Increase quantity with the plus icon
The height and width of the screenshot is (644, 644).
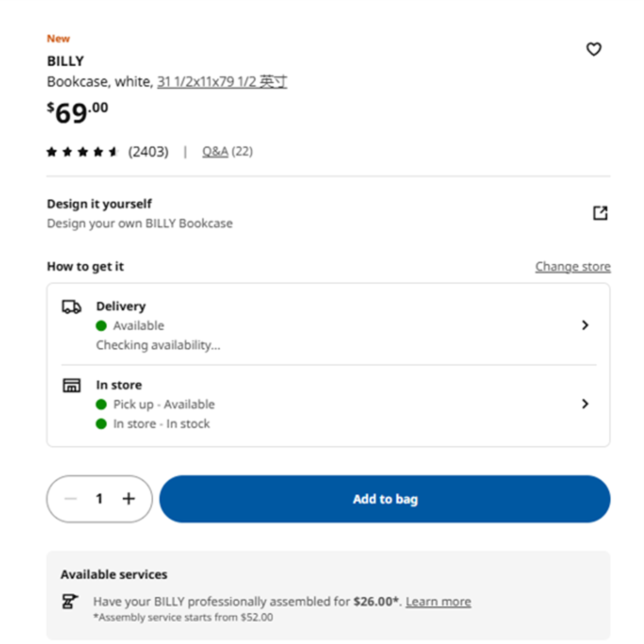[129, 499]
